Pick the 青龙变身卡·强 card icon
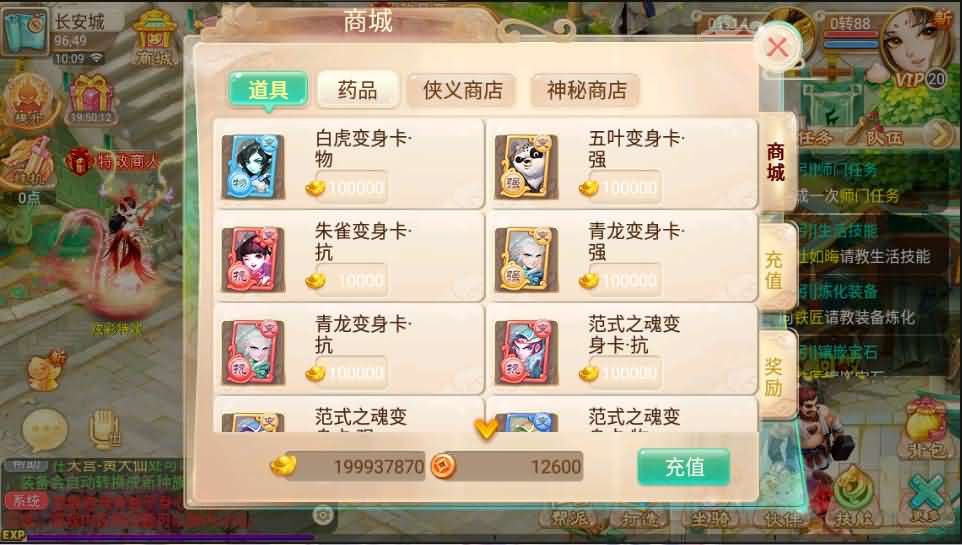This screenshot has width=962, height=545. pos(526,259)
